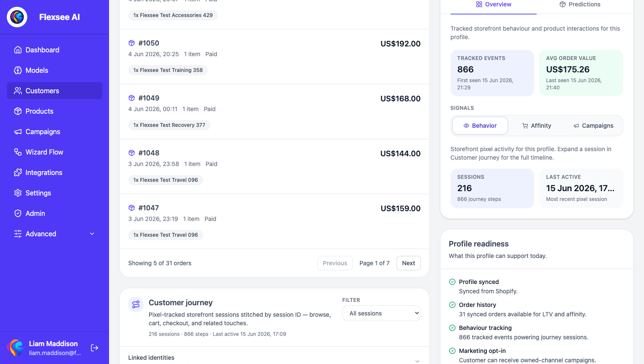Image resolution: width=644 pixels, height=364 pixels.
Task: Select the Campaigns signals tab
Action: (593, 126)
